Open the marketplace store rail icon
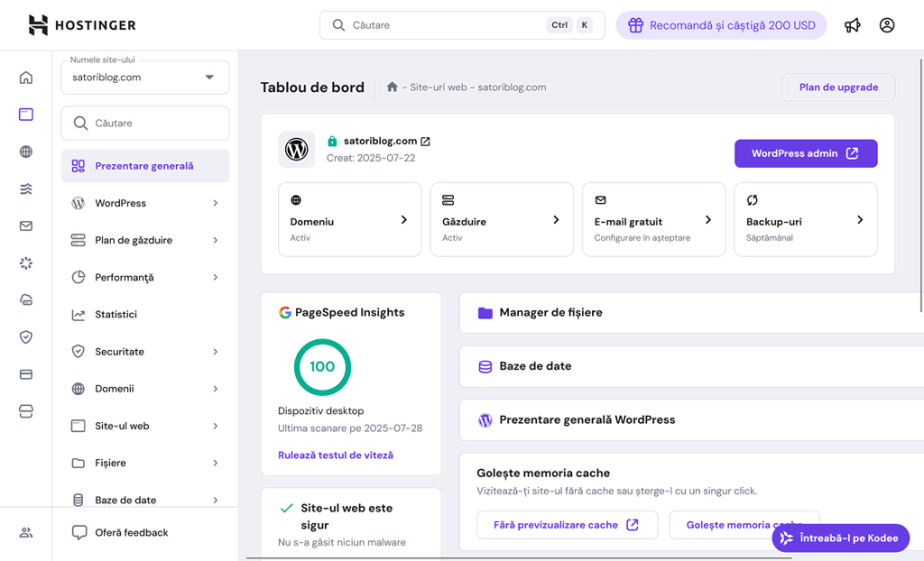This screenshot has width=924, height=561. coord(26,411)
